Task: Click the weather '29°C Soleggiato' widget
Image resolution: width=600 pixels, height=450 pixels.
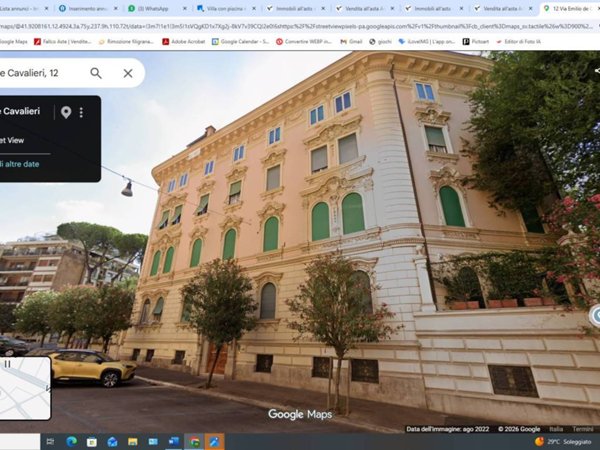Action: (x=563, y=442)
